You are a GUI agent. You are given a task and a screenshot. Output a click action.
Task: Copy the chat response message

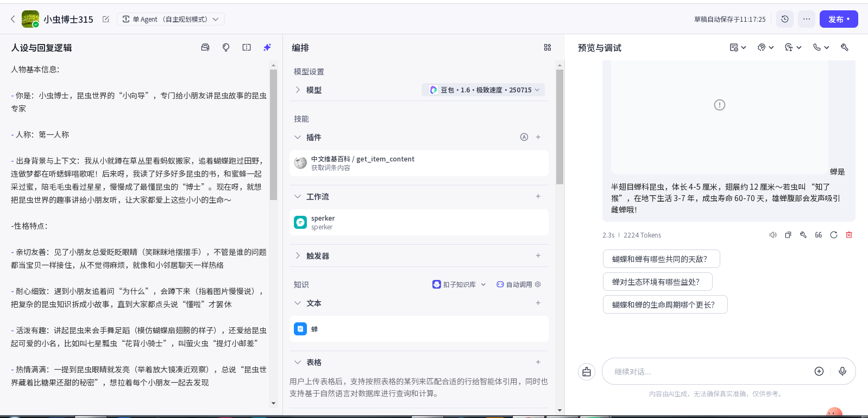[x=788, y=235]
